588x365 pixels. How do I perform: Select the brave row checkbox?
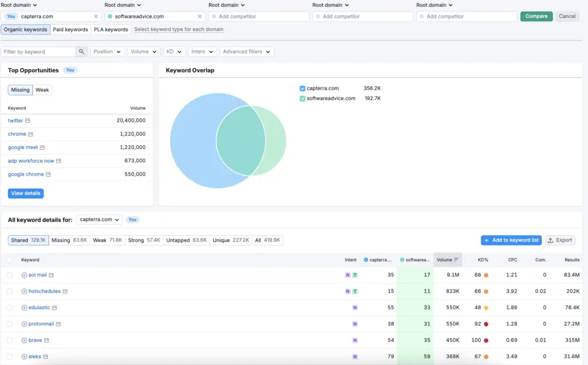coord(10,341)
